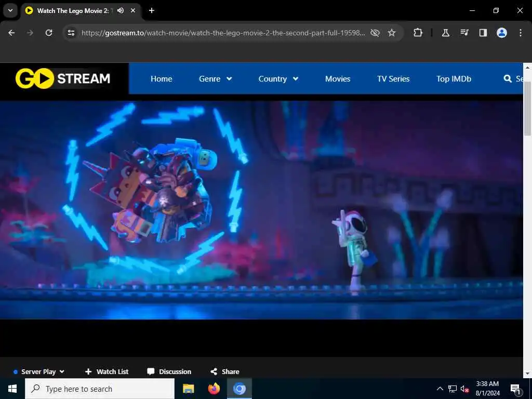Go forward in browser history

tap(30, 33)
